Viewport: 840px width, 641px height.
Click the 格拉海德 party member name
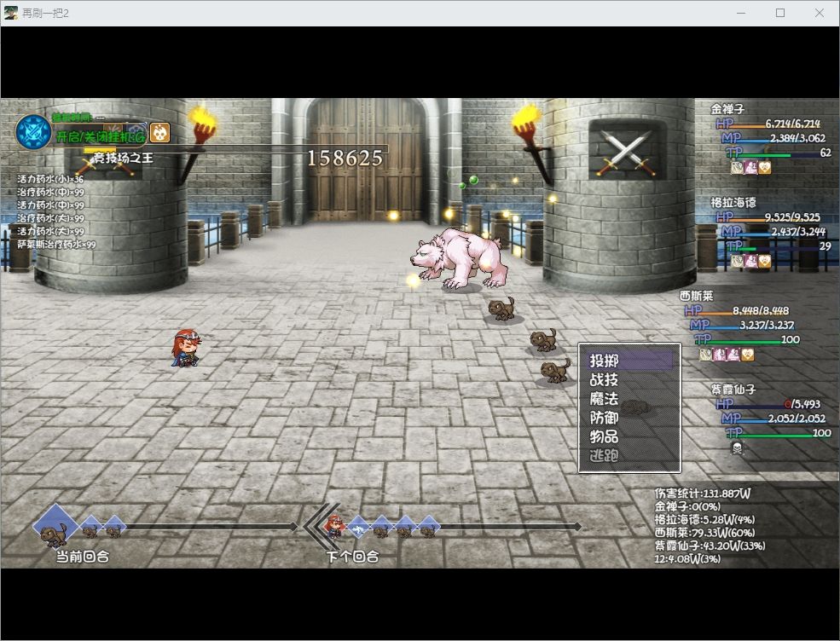pyautogui.click(x=733, y=202)
